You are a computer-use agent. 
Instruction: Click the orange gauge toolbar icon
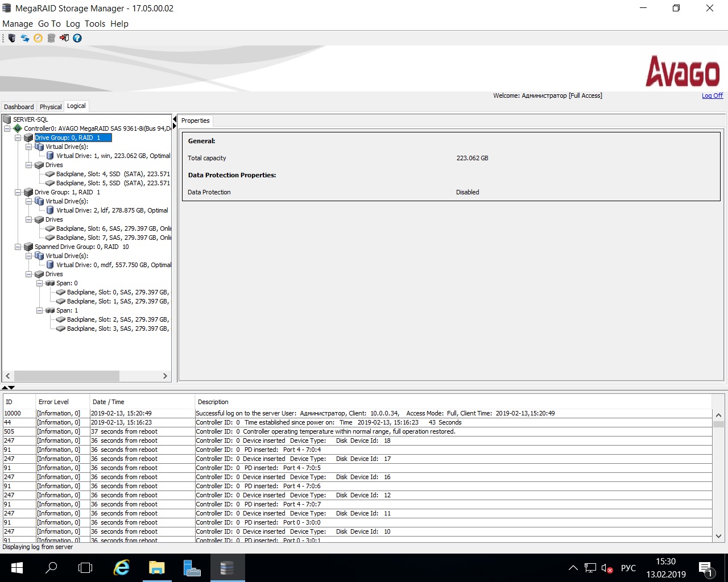(38, 38)
